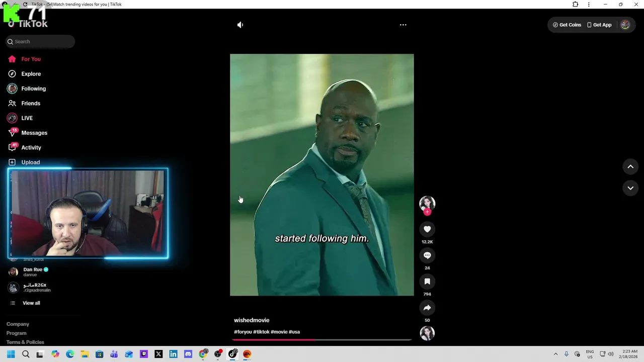The width and height of the screenshot is (644, 362).
Task: Open LinkedIn from the taskbar
Action: (173, 354)
